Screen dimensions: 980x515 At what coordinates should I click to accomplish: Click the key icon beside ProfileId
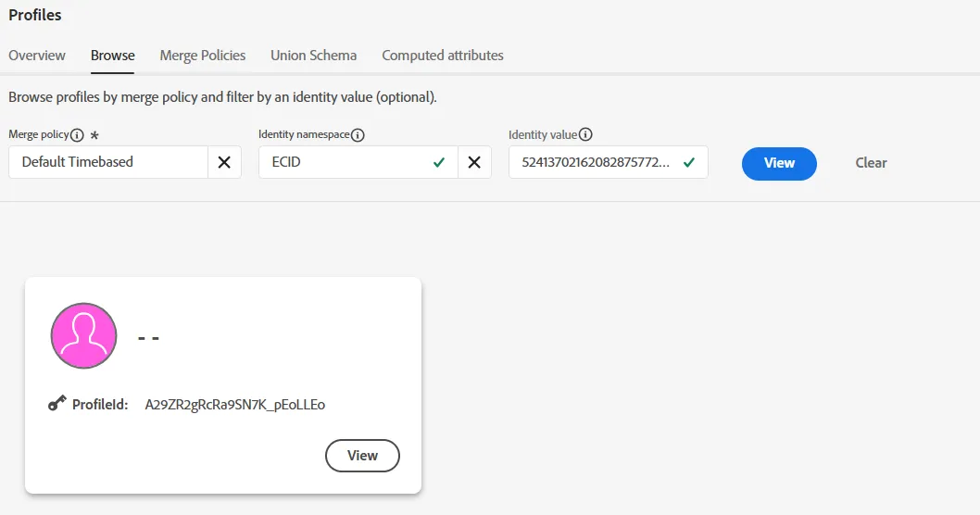tap(57, 404)
